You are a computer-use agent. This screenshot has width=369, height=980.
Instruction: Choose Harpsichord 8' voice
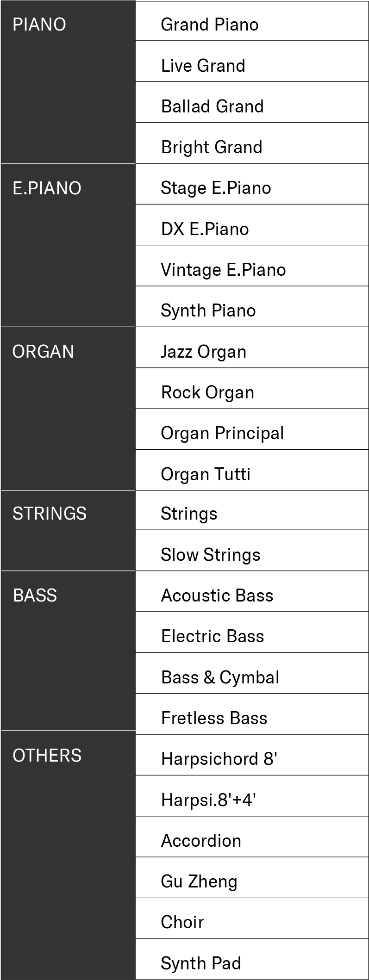click(219, 759)
